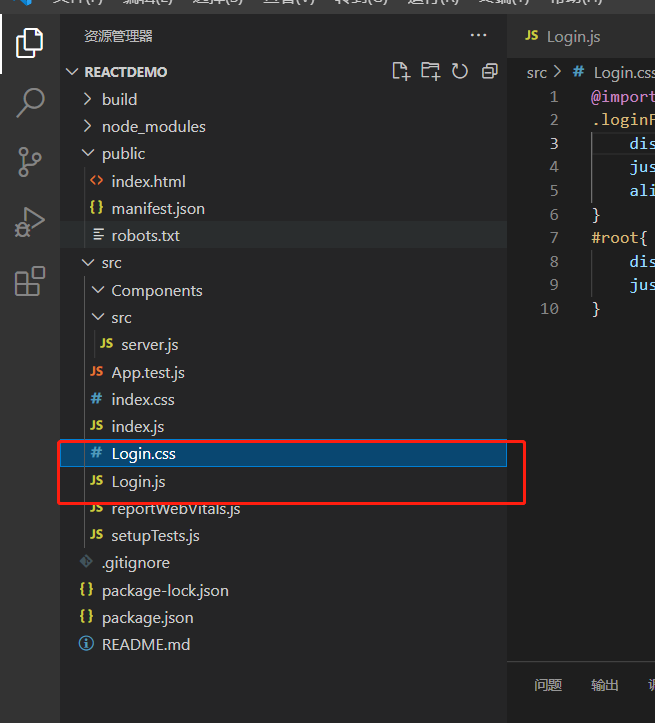Open README.md file

tap(283, 644)
